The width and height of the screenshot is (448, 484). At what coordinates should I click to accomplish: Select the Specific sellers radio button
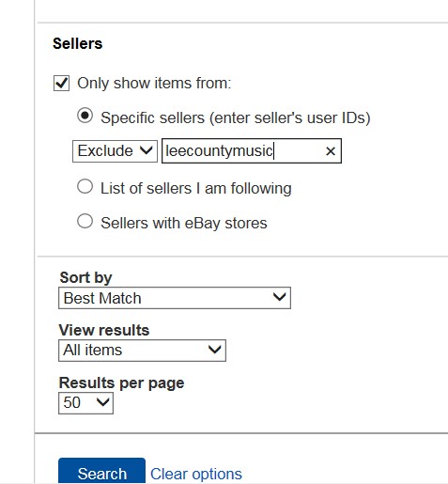click(85, 116)
